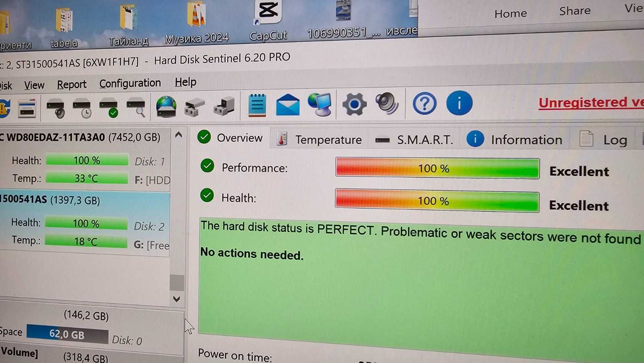The image size is (644, 363).
Task: Open the View menu
Action: (34, 85)
